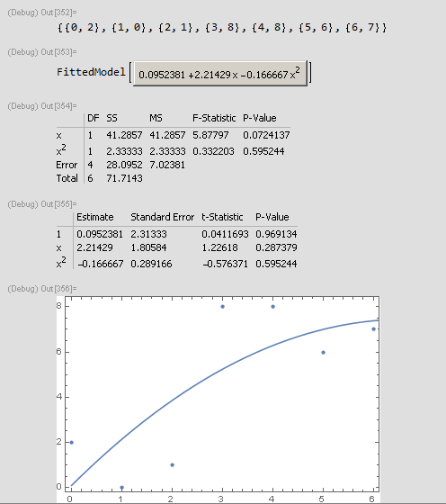Image resolution: width=446 pixels, height=504 pixels.
Task: Click the FittedModel summary box
Action: (220, 74)
